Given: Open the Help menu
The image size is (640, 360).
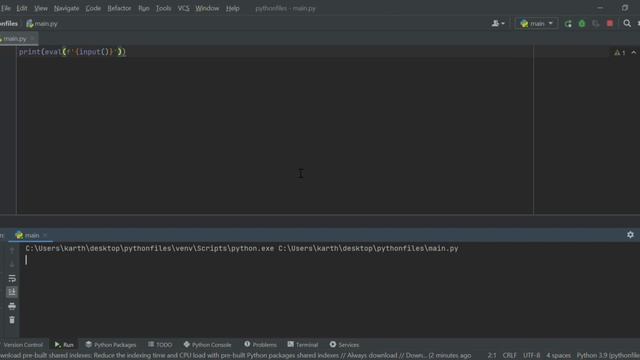Looking at the screenshot, I should point(233,8).
